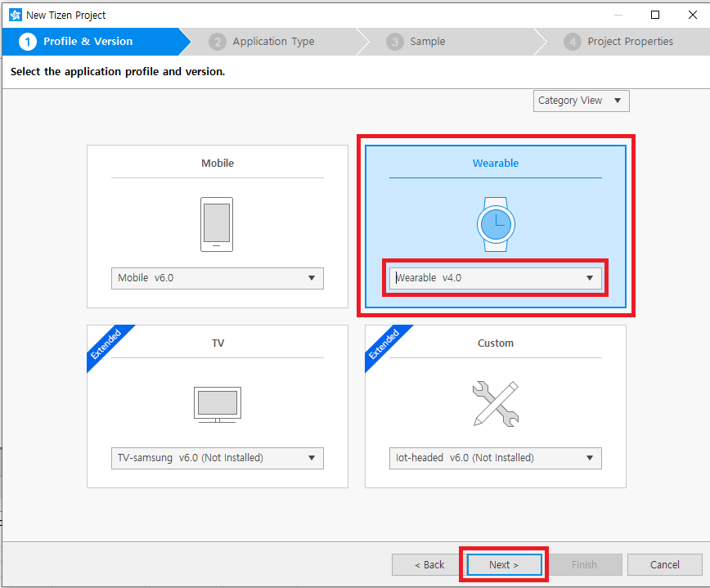Image resolution: width=710 pixels, height=588 pixels.
Task: Open the Wearable v4.0 version dropdown
Action: coord(496,278)
